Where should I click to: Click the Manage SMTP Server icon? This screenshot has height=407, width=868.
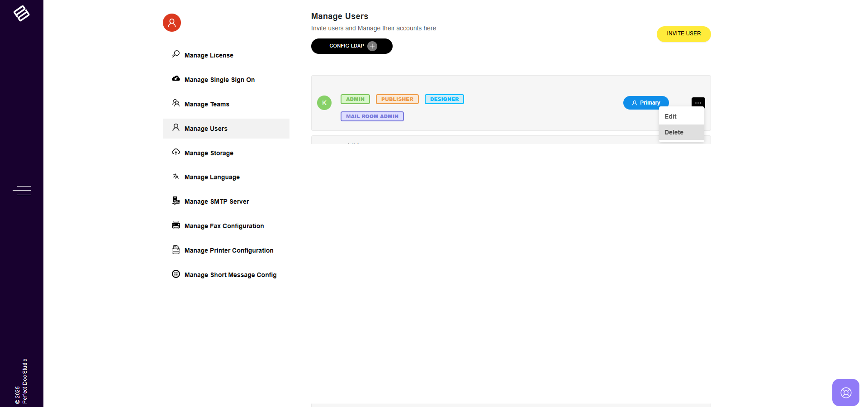(x=176, y=201)
